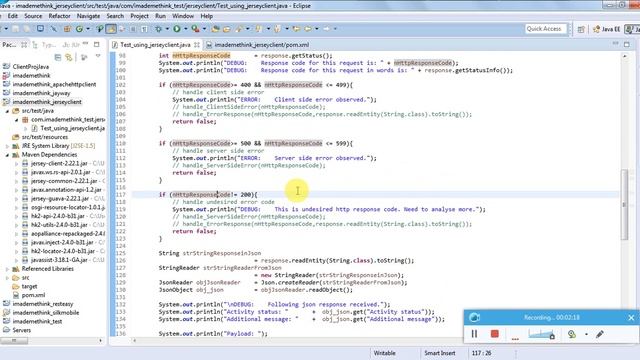Click the recorder webcam icon

click(571, 334)
